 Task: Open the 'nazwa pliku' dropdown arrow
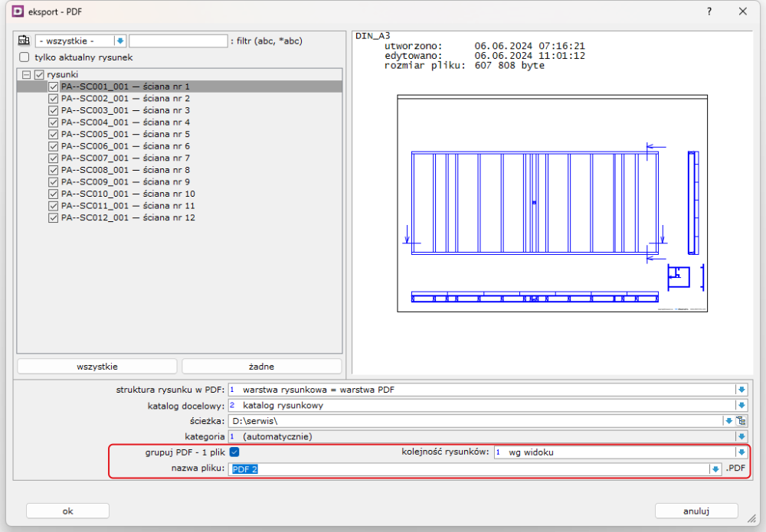(715, 469)
